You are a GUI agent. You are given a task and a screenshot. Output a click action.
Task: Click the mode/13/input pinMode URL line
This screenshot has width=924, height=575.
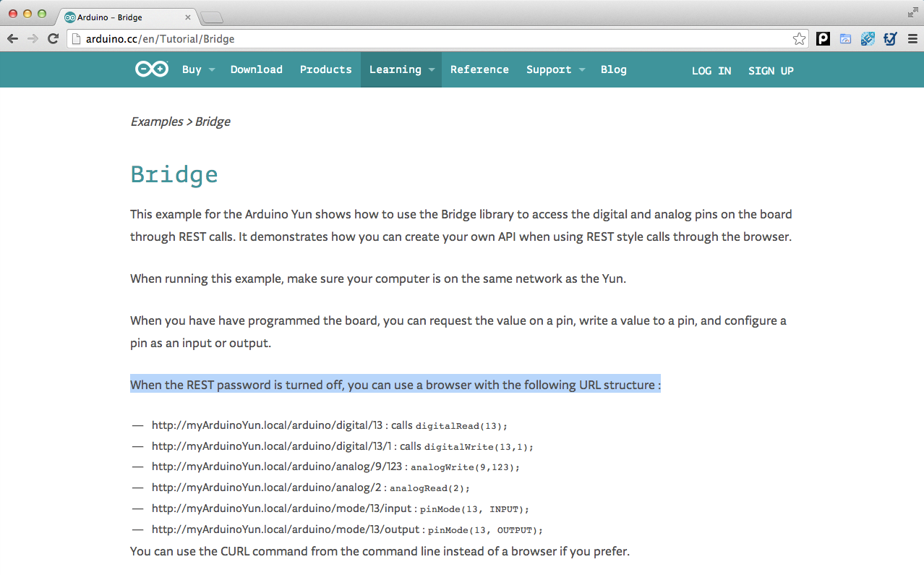click(341, 508)
